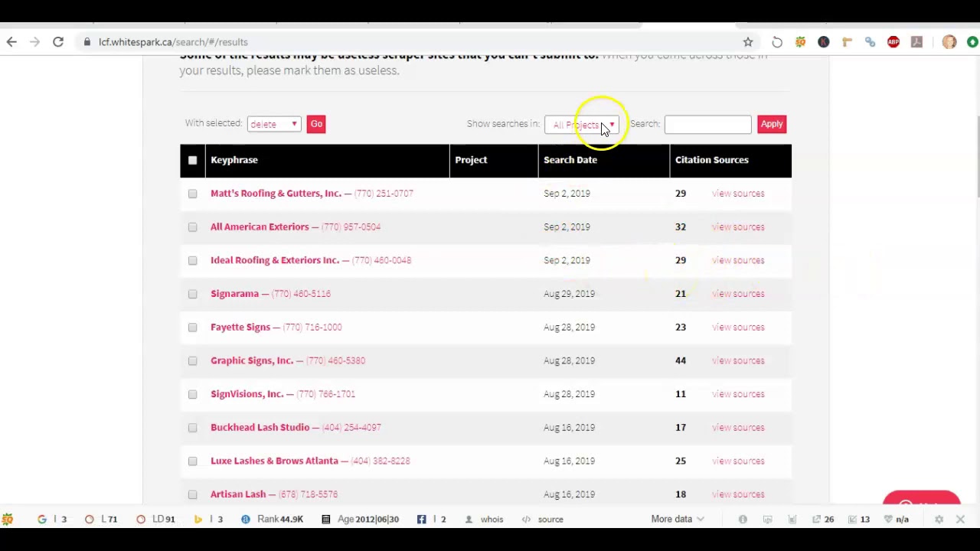The image size is (980, 551).
Task: Click the Facebook likes icon in SEO bar
Action: coord(421,519)
